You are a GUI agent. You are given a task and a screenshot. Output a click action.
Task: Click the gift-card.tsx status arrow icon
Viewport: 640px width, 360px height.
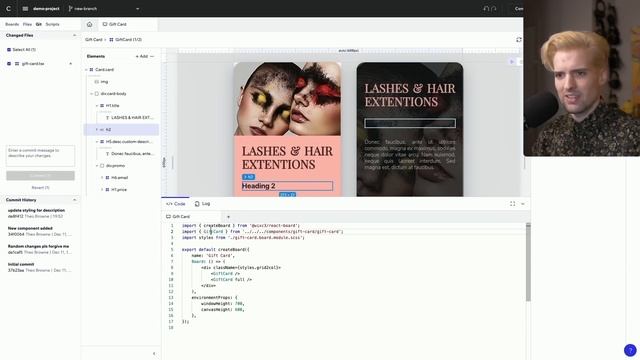(x=71, y=64)
